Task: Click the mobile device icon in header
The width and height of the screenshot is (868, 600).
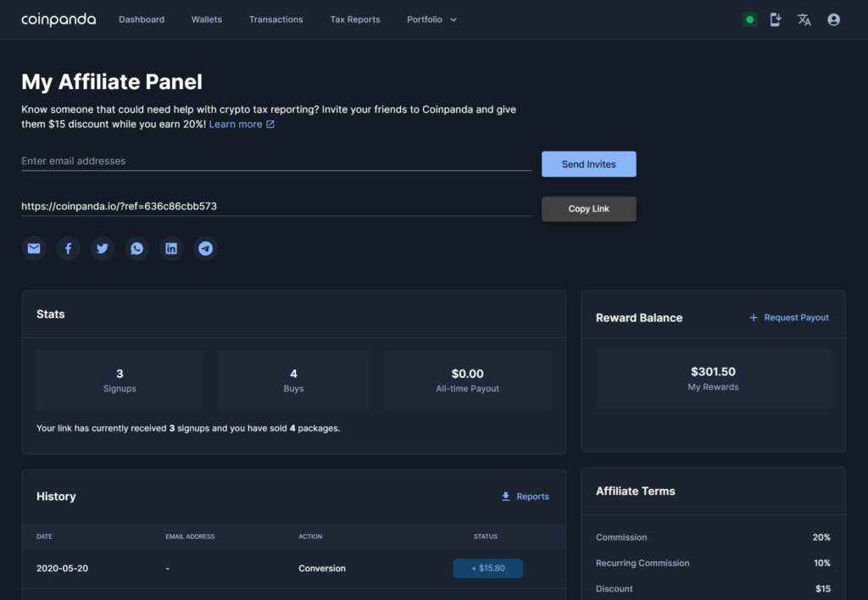Action: point(776,19)
